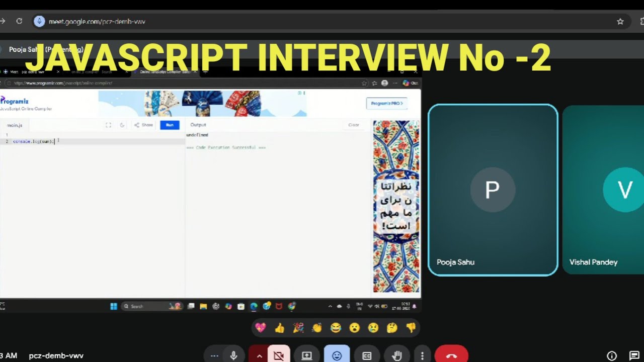Select Vishal Pandey participant tile
Viewport: 644px width, 362px height.
pos(603,190)
